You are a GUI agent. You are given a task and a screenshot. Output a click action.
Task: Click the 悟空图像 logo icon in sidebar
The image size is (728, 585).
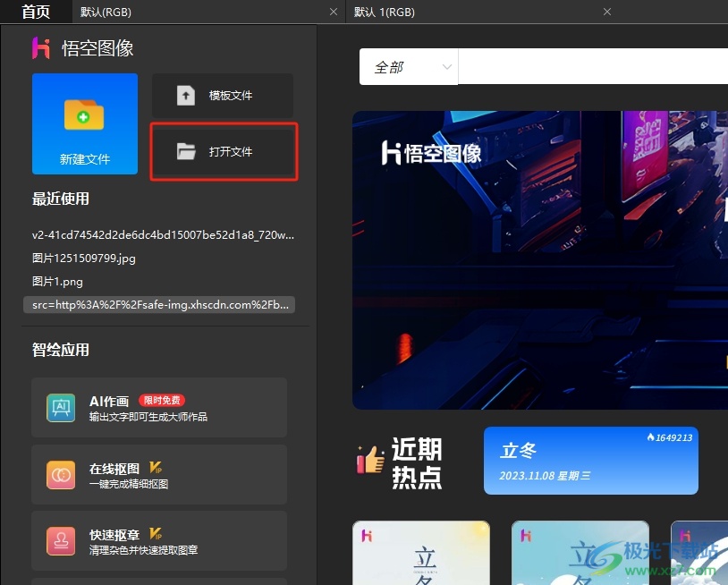(x=41, y=47)
